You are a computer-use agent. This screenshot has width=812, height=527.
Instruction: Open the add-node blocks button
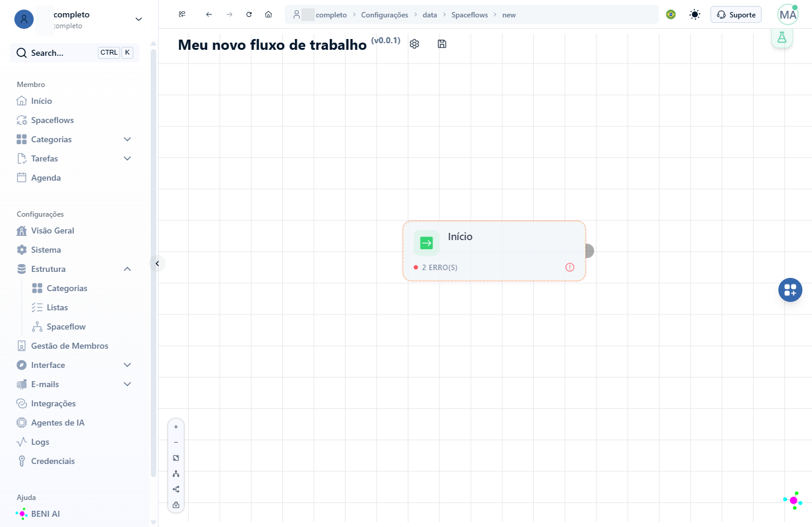pyautogui.click(x=790, y=290)
